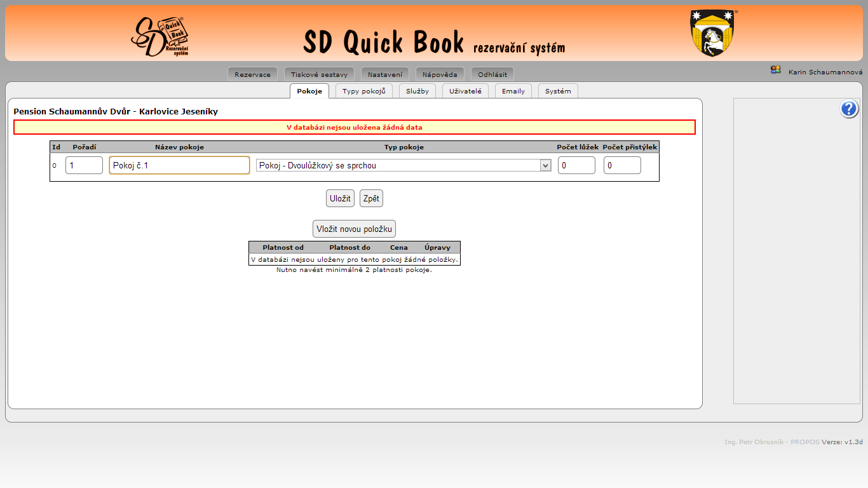Click the footer 'Ing. Petr Obrusník - PROPOS' text

772,441
